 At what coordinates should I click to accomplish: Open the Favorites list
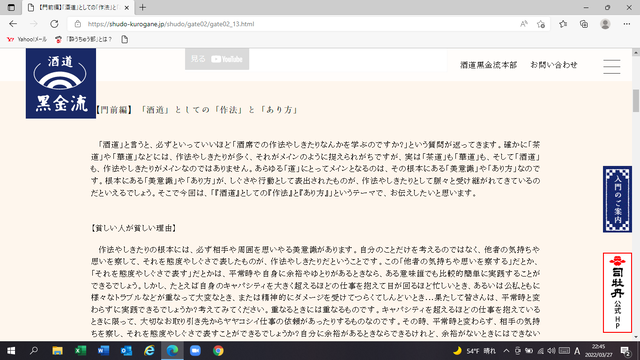coord(563,24)
